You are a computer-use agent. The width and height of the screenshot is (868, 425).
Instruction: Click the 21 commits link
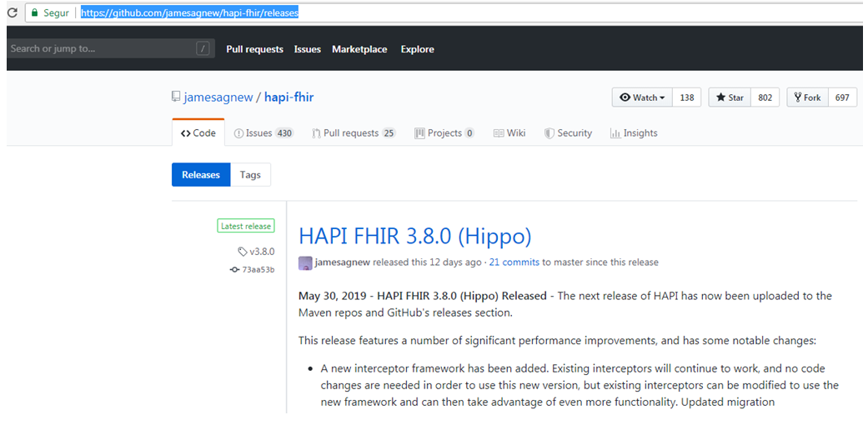coord(514,262)
